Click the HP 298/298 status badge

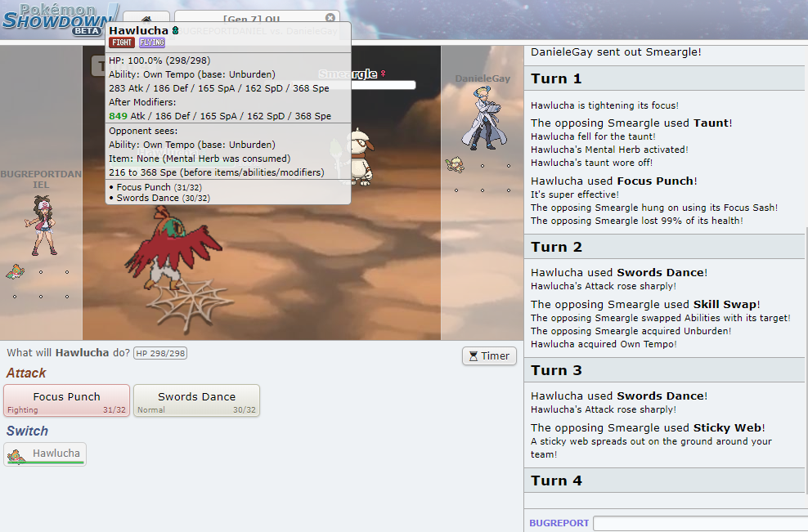160,353
